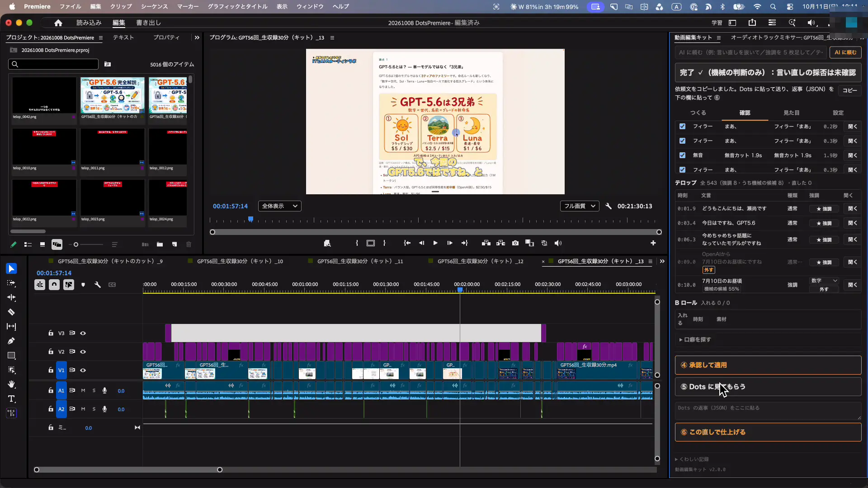Click the button editor plus icon

653,243
